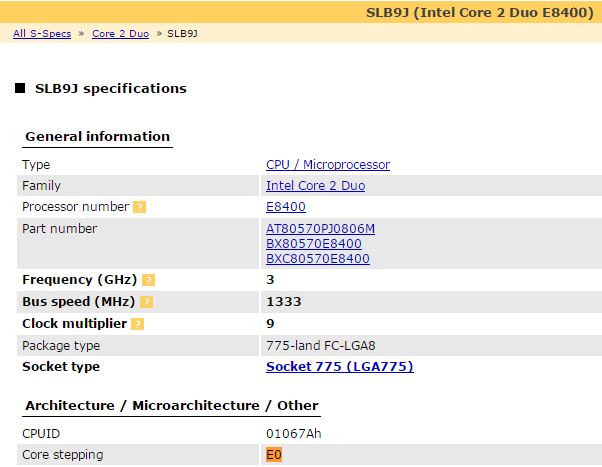This screenshot has width=602, height=467.
Task: Follow the Socket 775 (LGA775) link
Action: click(x=340, y=367)
